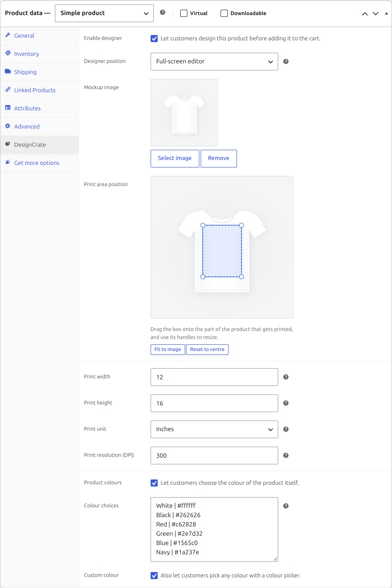This screenshot has width=392, height=588.
Task: Click the 'Black | #262626' colour line
Action: point(178,515)
